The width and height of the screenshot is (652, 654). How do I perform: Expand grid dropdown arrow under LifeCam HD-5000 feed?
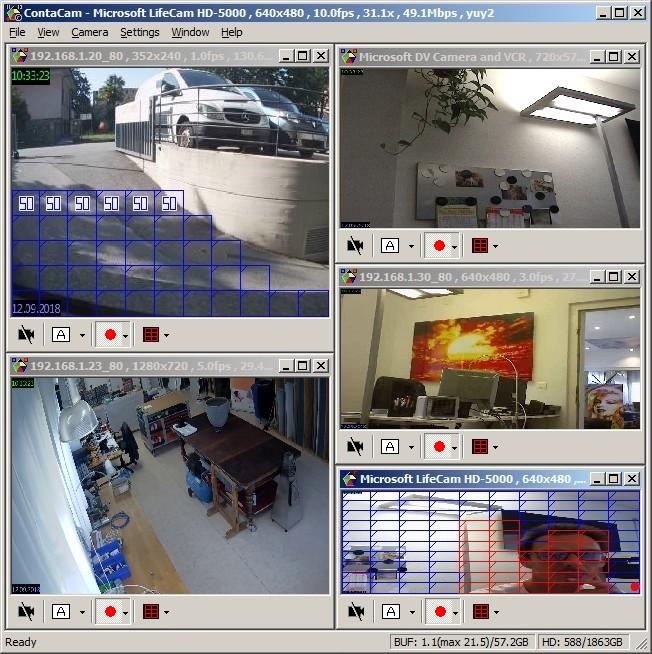coord(496,612)
